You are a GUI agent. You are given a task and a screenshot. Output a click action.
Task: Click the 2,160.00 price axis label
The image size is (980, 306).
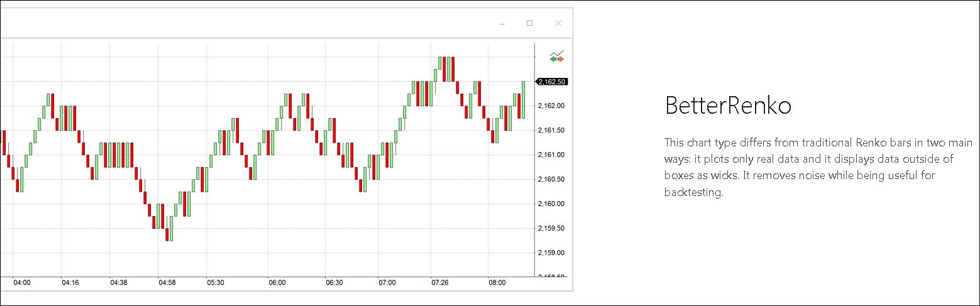[551, 204]
